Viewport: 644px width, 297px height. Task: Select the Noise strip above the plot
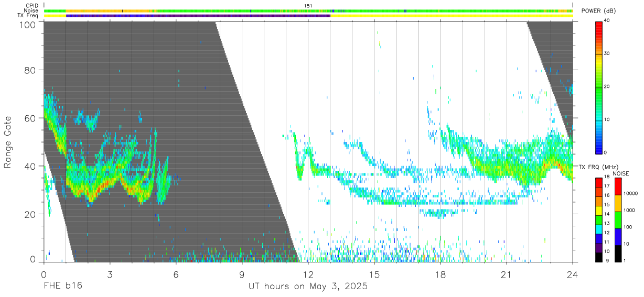pyautogui.click(x=308, y=10)
